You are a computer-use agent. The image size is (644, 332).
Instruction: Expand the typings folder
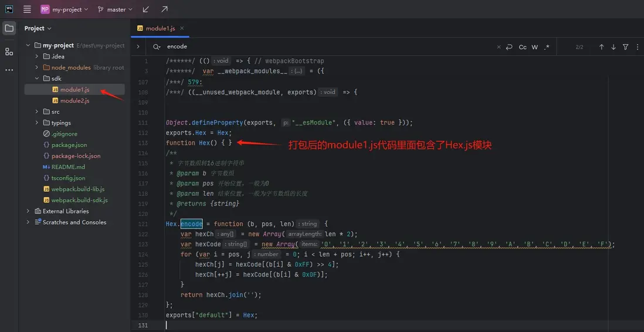(36, 123)
